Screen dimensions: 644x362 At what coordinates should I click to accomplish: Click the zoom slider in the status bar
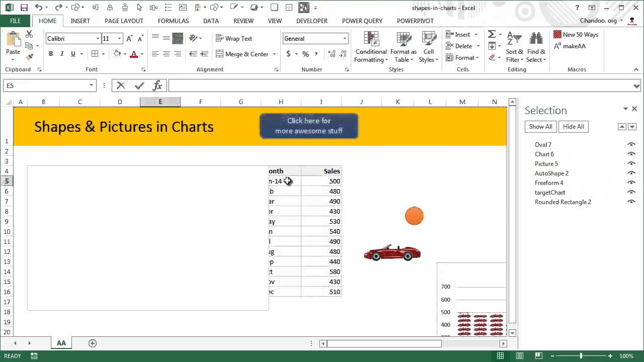pyautogui.click(x=580, y=356)
